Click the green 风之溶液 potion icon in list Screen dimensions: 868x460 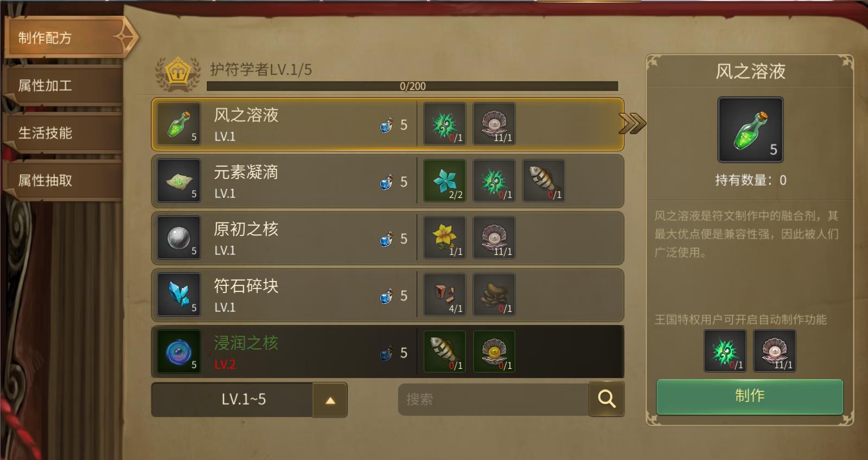(x=178, y=124)
